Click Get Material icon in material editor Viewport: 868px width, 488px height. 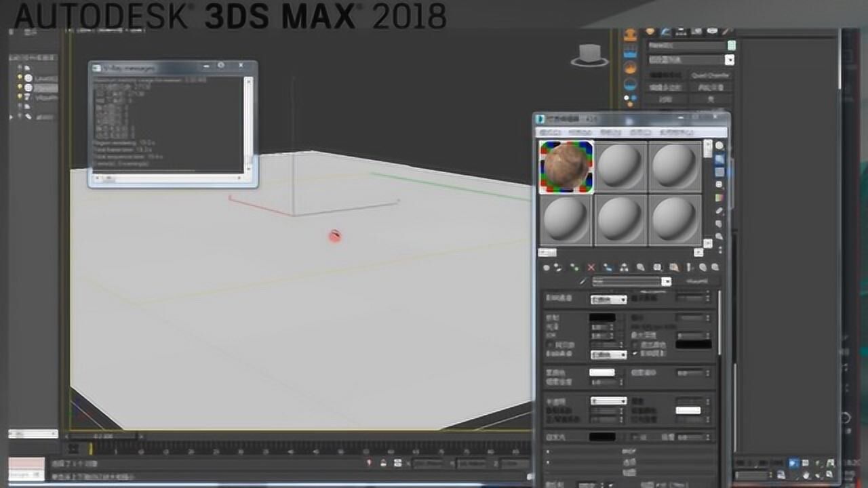(547, 268)
